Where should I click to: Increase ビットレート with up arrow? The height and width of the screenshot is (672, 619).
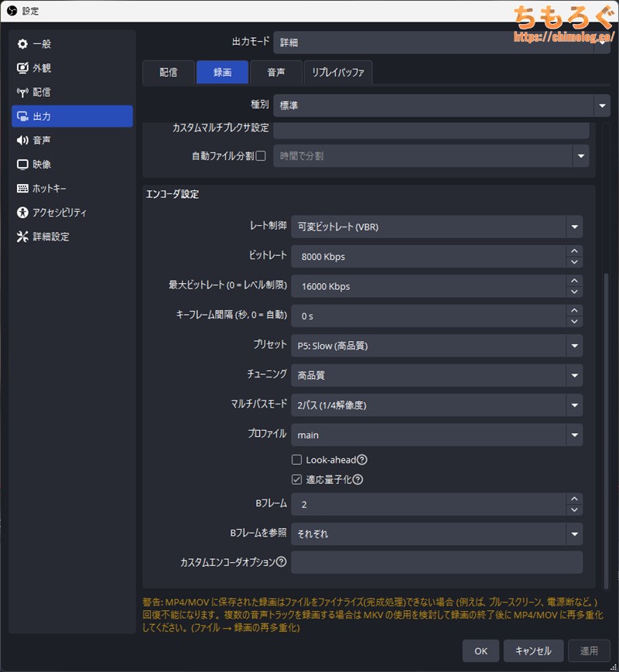(574, 251)
